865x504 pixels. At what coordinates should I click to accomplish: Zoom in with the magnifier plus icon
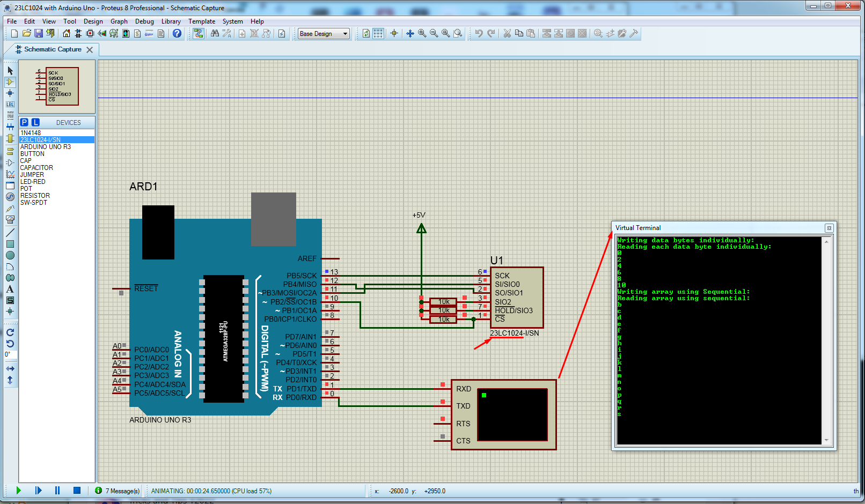click(x=422, y=33)
